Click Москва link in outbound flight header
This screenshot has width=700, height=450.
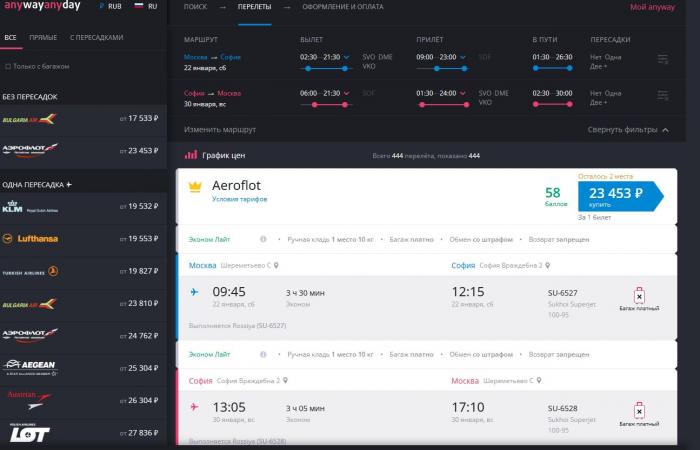(202, 266)
